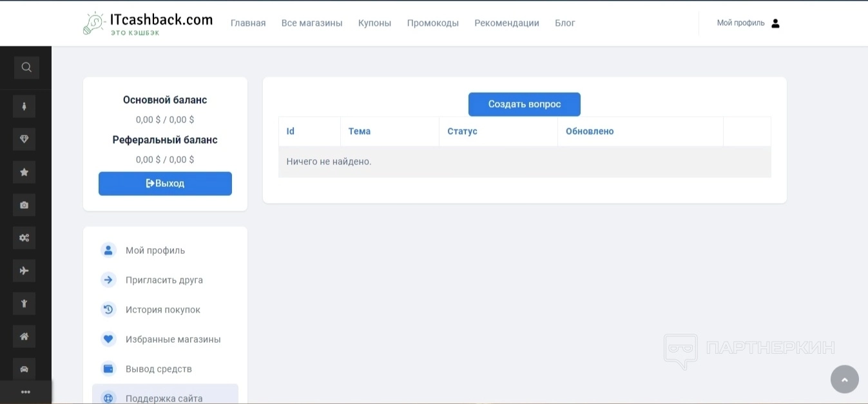Visit the Блог navigation link
Image resolution: width=868 pixels, height=404 pixels.
click(x=565, y=23)
